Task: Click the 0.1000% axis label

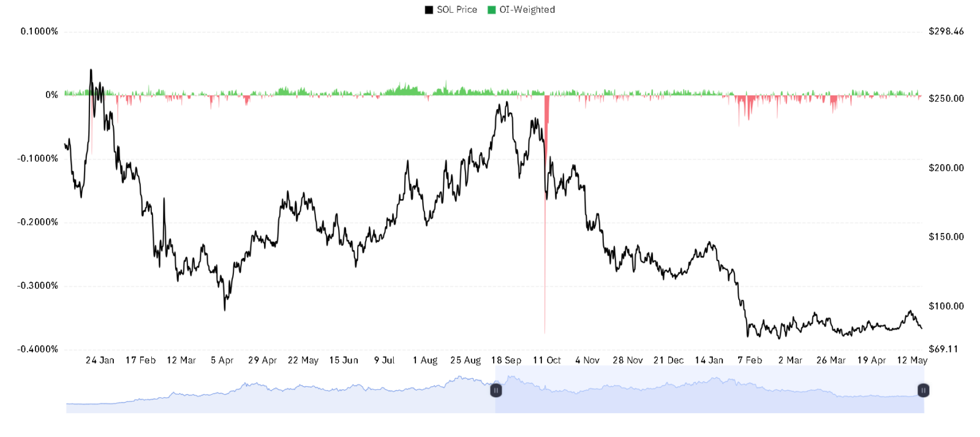Action: (x=39, y=31)
